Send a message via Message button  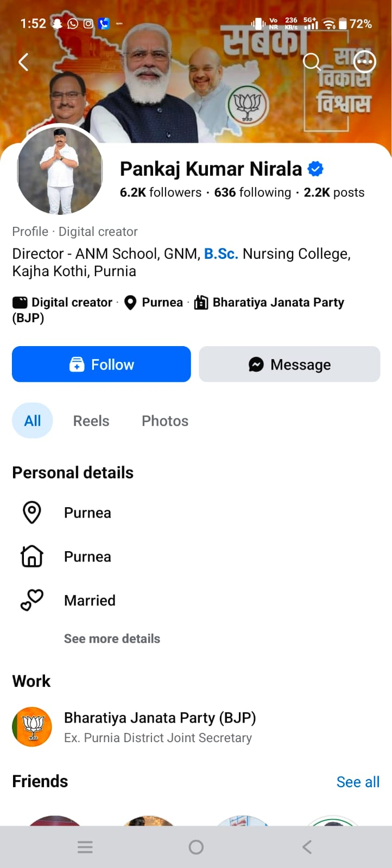click(289, 364)
